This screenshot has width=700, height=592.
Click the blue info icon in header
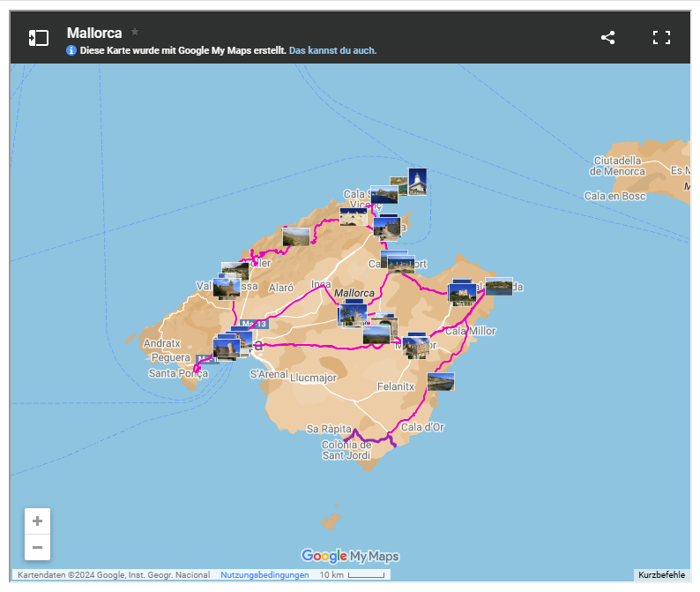pos(71,50)
